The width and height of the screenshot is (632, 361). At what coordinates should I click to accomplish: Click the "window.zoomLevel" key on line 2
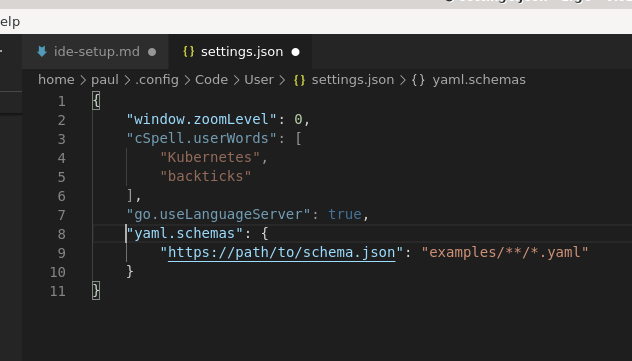tap(202, 119)
